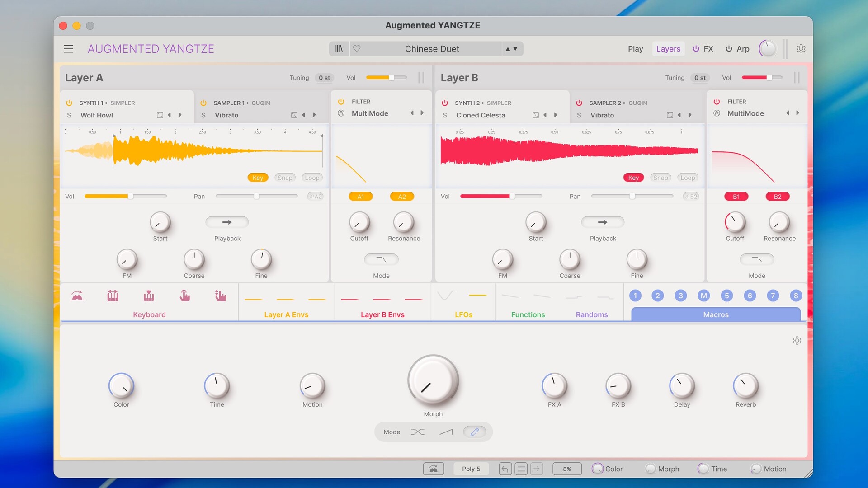Go to previous Cloned Celesta sample
This screenshot has width=868, height=488.
tap(545, 115)
